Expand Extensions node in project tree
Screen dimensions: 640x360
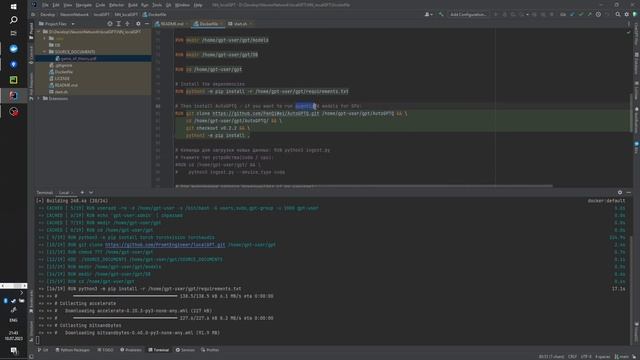[39, 98]
